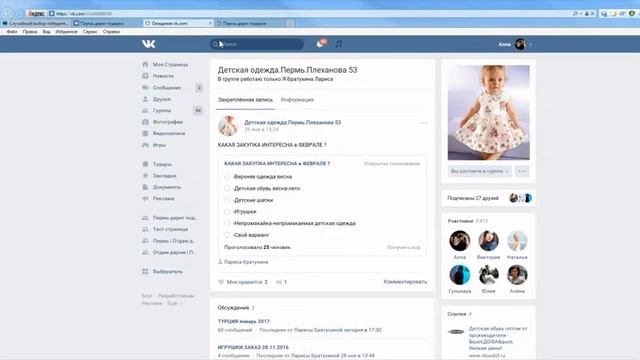Open post options three-dot menu

423,123
